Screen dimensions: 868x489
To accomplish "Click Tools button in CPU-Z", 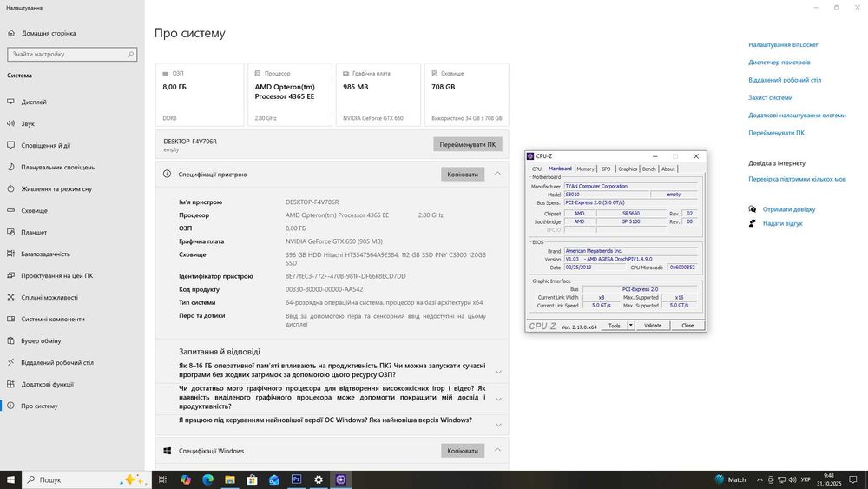I will [x=615, y=326].
